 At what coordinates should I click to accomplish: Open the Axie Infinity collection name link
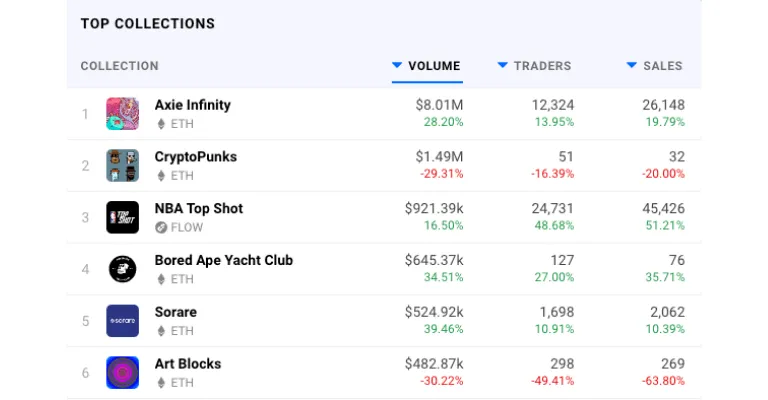[192, 105]
